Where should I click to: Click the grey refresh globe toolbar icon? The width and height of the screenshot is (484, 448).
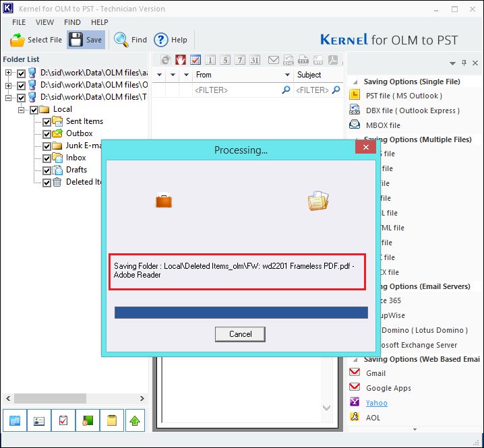coord(166,60)
